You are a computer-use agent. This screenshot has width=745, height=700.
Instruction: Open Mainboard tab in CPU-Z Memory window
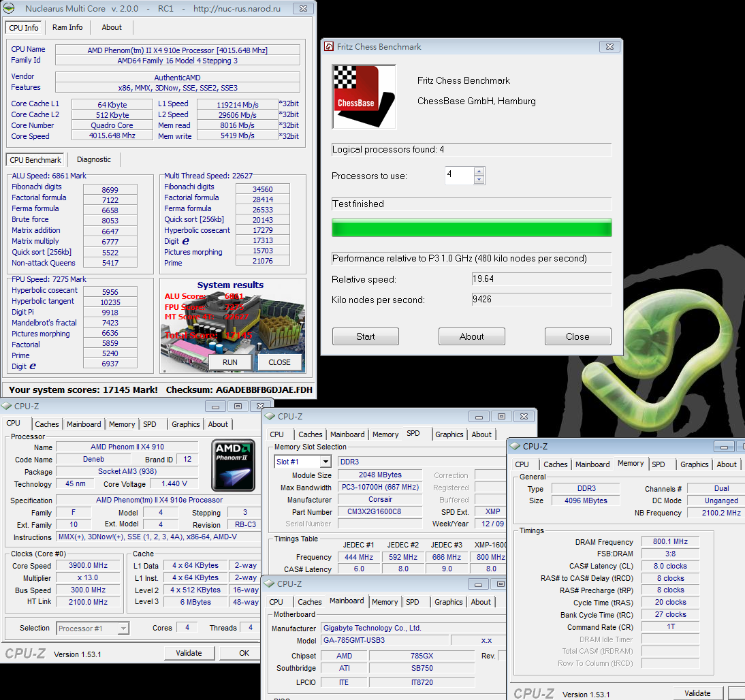(592, 464)
